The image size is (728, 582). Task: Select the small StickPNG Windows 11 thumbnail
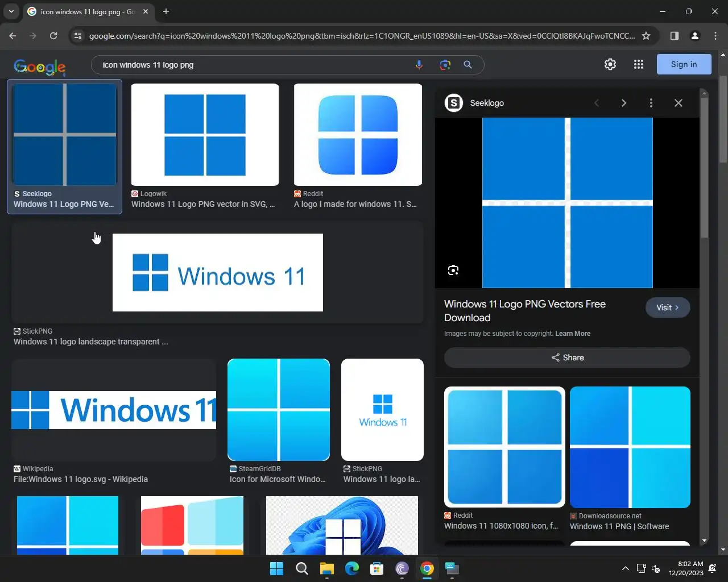[382, 410]
